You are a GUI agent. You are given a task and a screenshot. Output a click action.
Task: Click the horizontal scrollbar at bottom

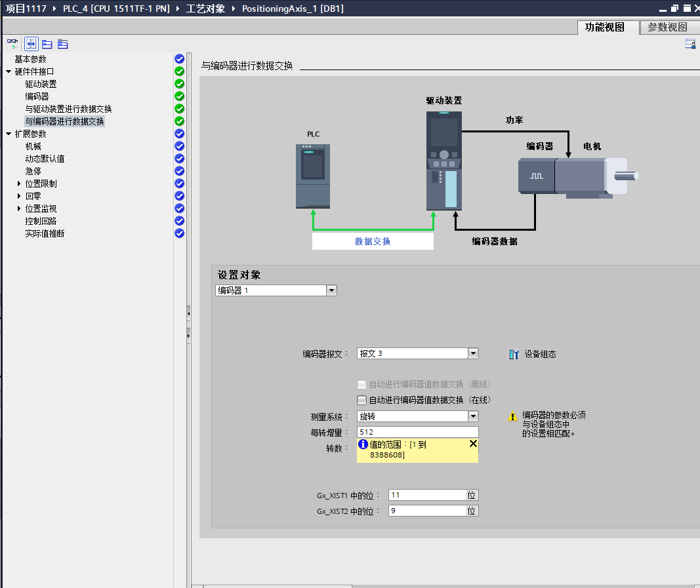278,586
